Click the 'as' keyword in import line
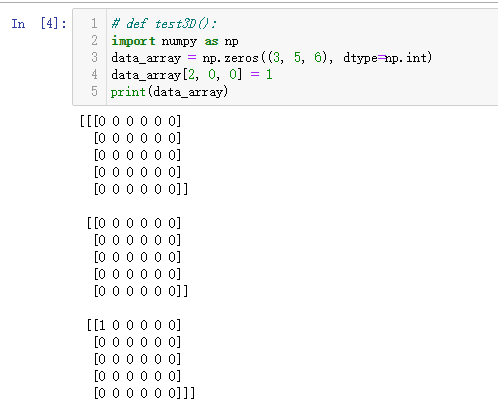This screenshot has height=407, width=498. tap(211, 42)
